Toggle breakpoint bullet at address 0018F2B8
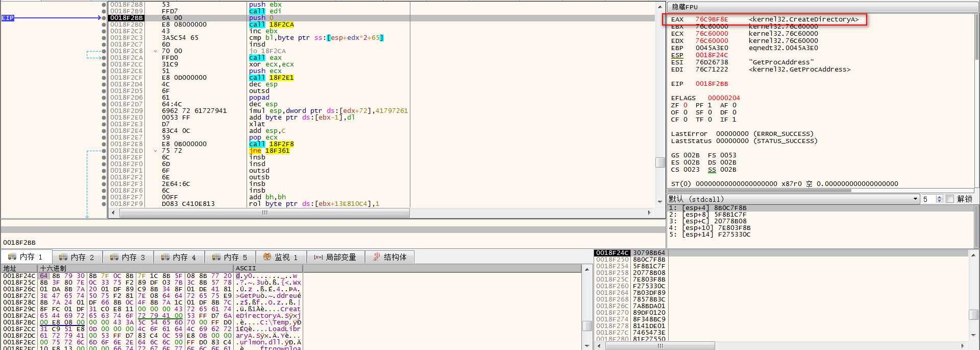The width and height of the screenshot is (980, 350). [104, 5]
